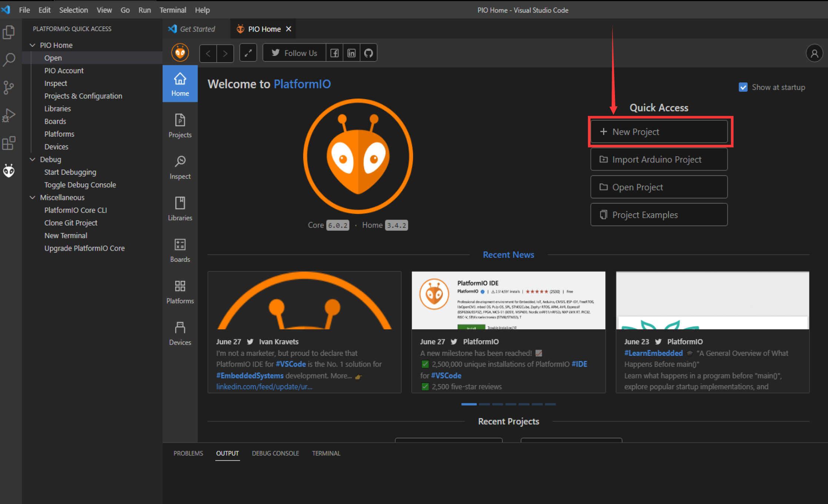This screenshot has height=504, width=828.
Task: Open the Devices panel icon
Action: coord(180,333)
